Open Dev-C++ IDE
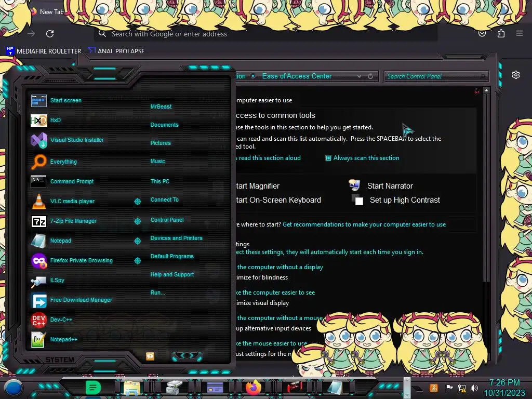Screen dimensions: 532x399 pos(51,320)
